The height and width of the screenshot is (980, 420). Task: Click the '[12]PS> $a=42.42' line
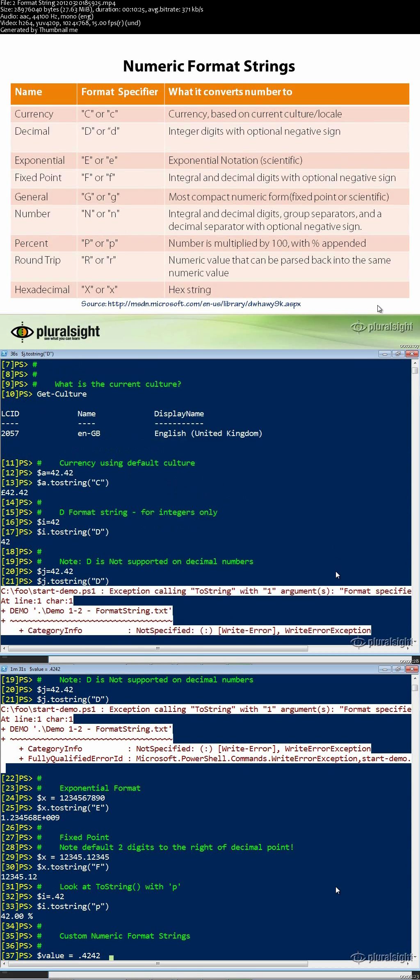click(37, 473)
